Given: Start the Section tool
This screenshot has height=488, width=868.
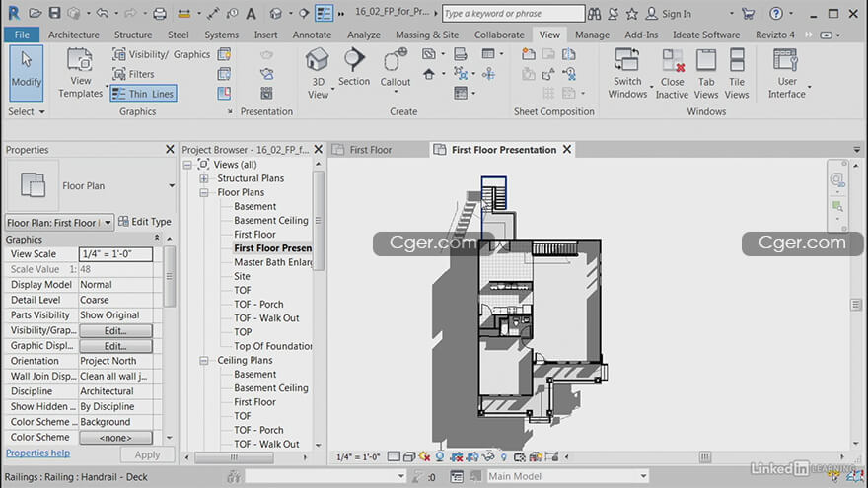Looking at the screenshot, I should coord(354,67).
